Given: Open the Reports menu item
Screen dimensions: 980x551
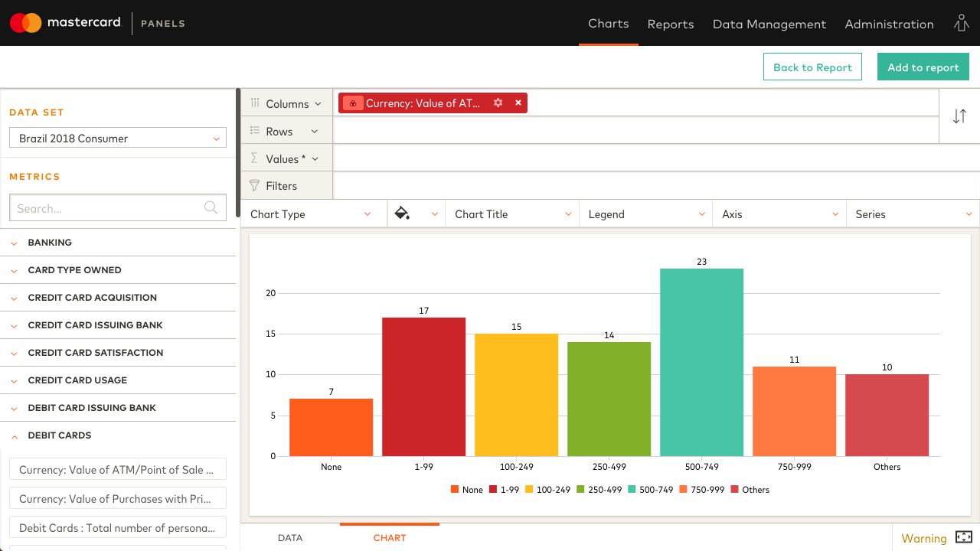Looking at the screenshot, I should click(671, 24).
